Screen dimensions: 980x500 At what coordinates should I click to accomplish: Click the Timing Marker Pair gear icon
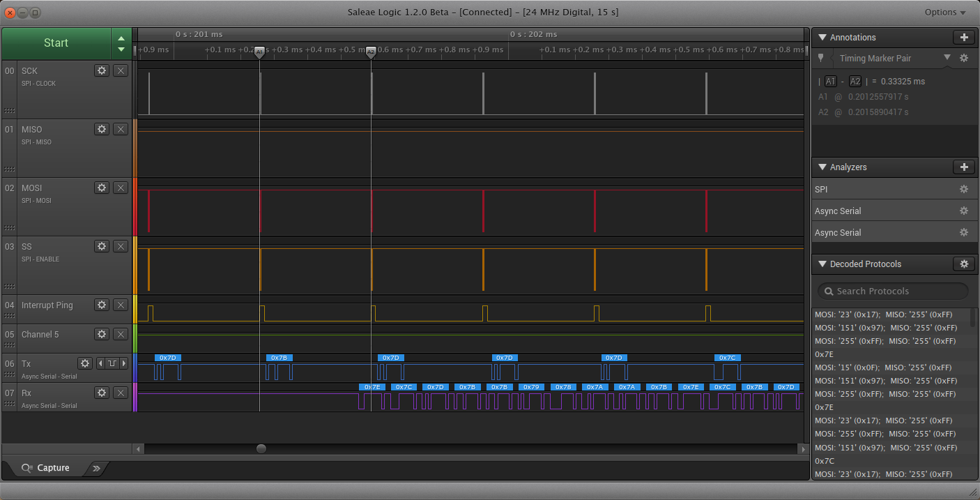point(964,59)
